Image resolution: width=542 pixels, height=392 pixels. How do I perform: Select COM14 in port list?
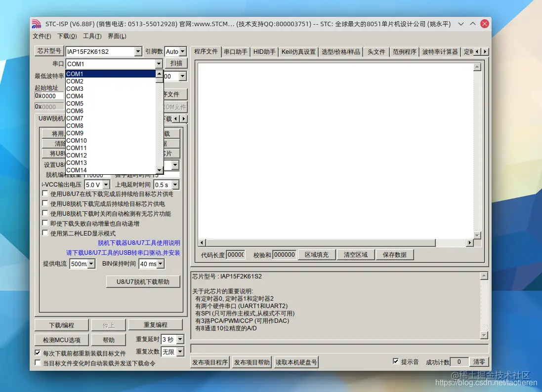point(111,170)
